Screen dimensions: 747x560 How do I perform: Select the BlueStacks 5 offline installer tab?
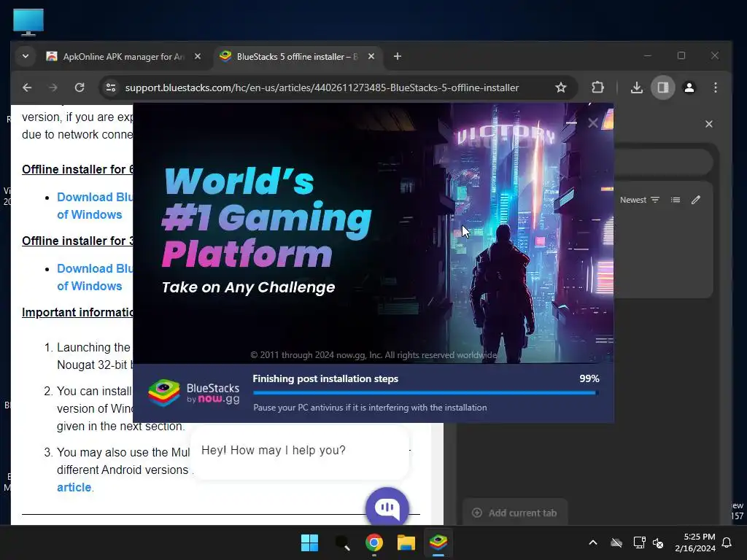click(x=298, y=57)
